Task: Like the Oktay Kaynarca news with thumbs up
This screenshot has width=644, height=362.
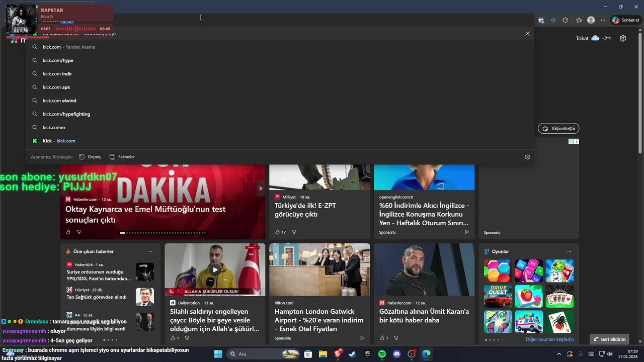Action: pos(68,232)
